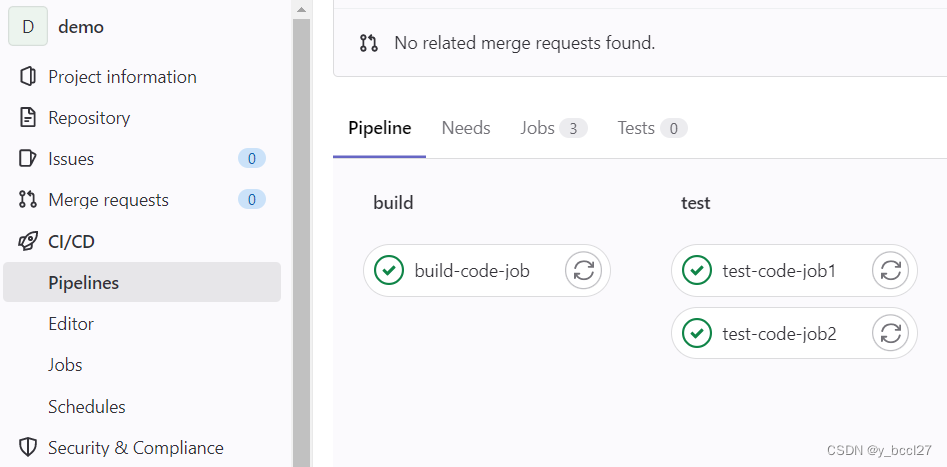
Task: Click the CI/CD rocket icon
Action: pyautogui.click(x=28, y=241)
